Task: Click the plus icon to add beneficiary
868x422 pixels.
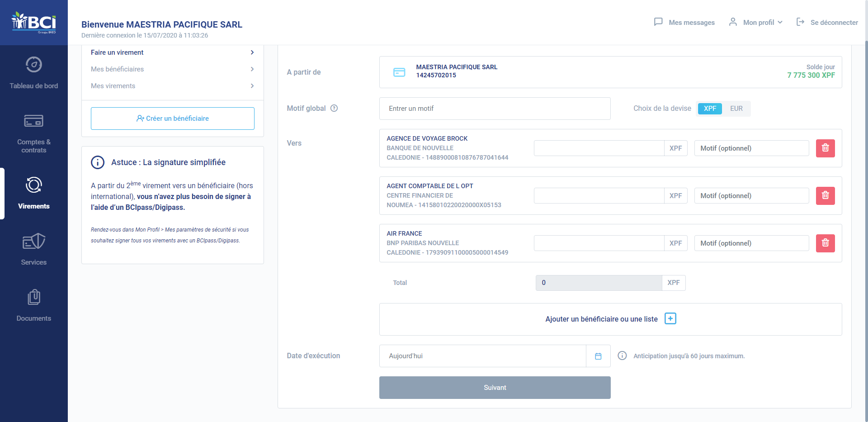Action: tap(670, 319)
